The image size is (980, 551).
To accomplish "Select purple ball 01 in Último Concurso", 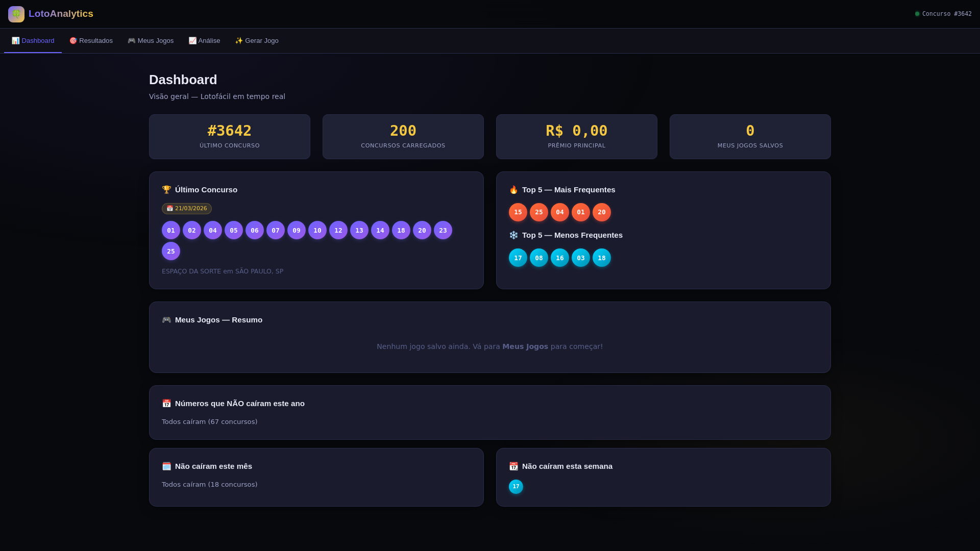I will click(171, 230).
